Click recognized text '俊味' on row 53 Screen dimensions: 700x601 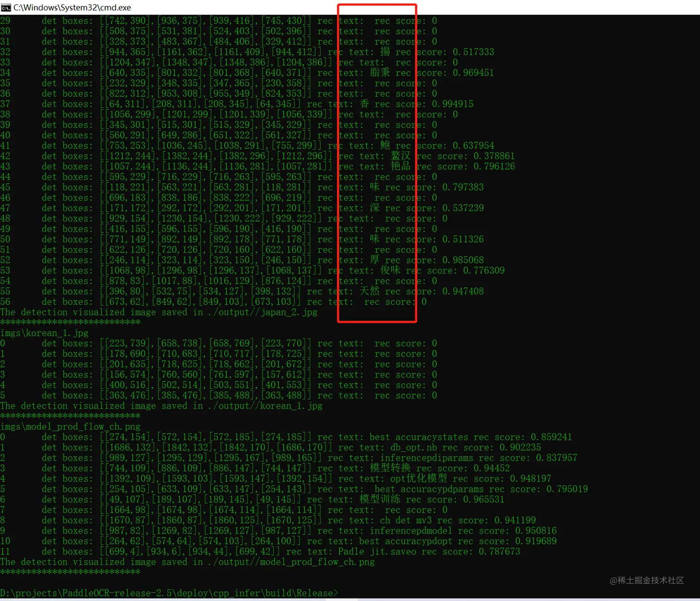coord(390,270)
